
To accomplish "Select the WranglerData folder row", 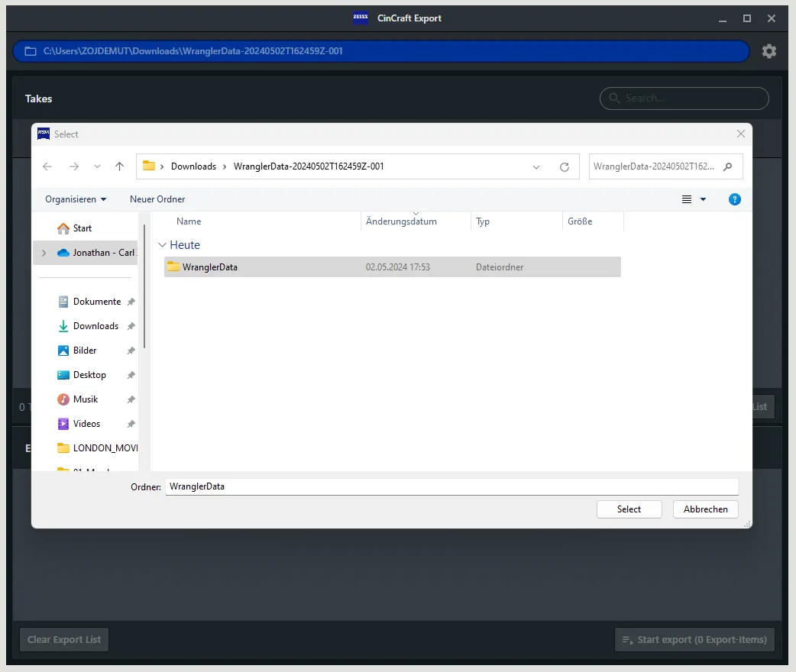I will point(393,267).
